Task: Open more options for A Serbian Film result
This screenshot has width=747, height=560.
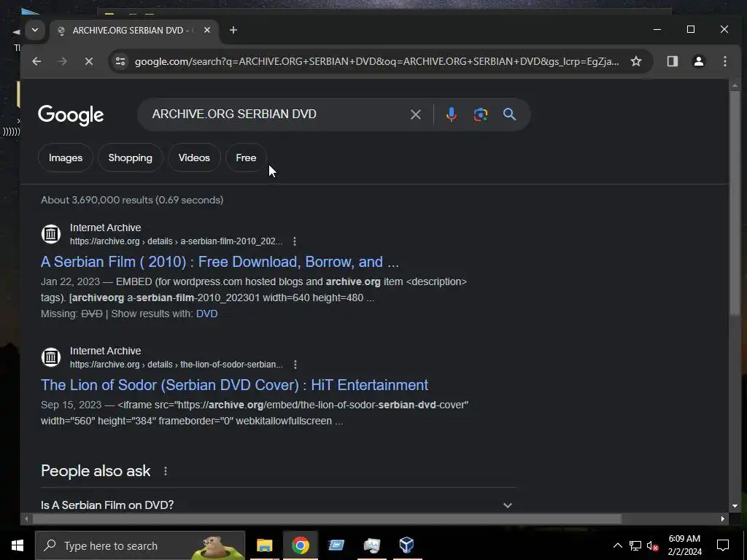Action: tap(295, 241)
